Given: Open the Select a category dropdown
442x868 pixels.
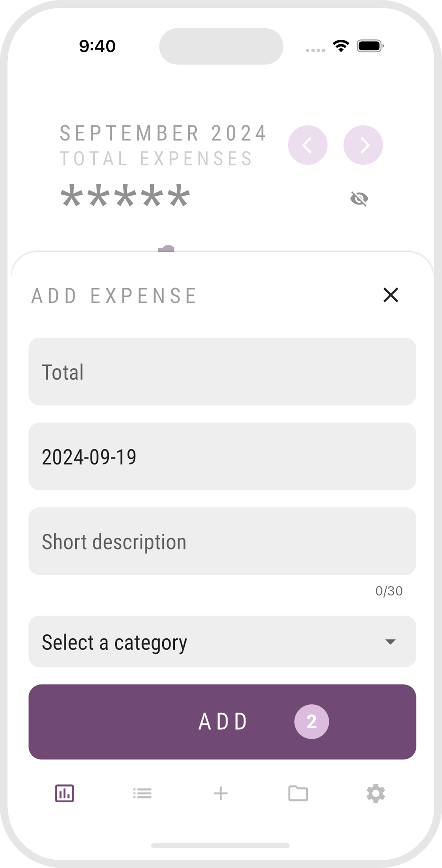Looking at the screenshot, I should (213, 641).
